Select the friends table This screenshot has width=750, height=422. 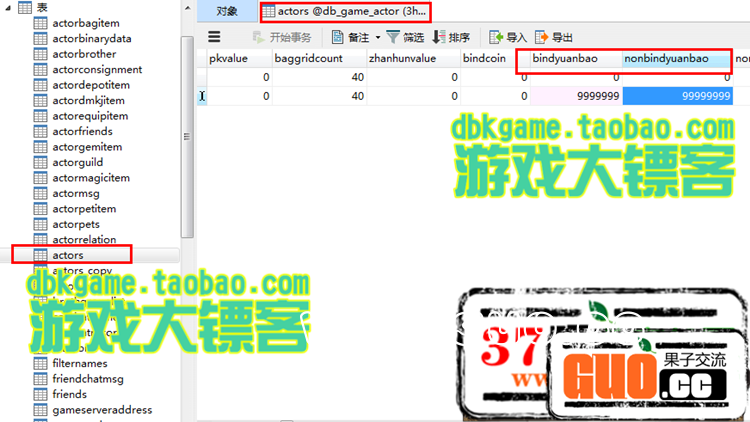(x=69, y=394)
